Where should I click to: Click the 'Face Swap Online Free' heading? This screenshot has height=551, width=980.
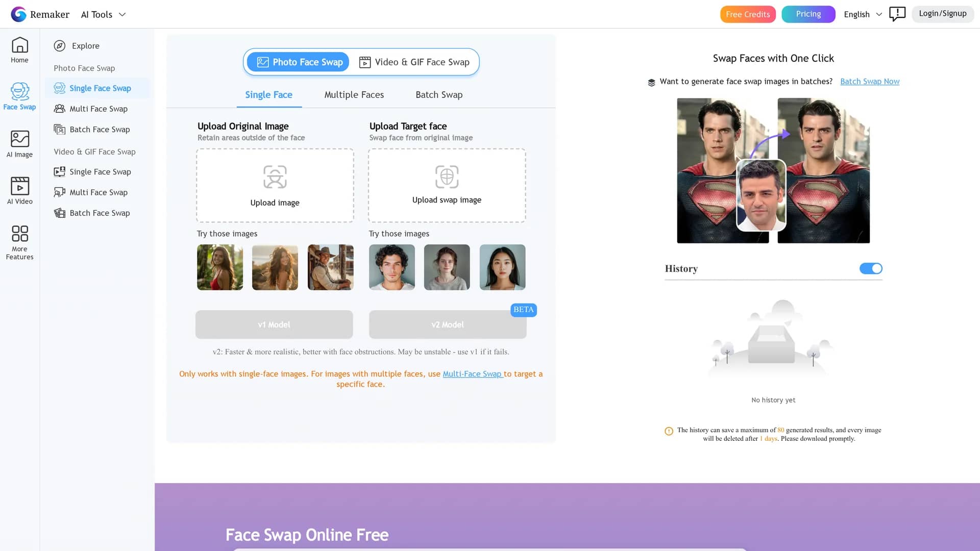(x=307, y=535)
